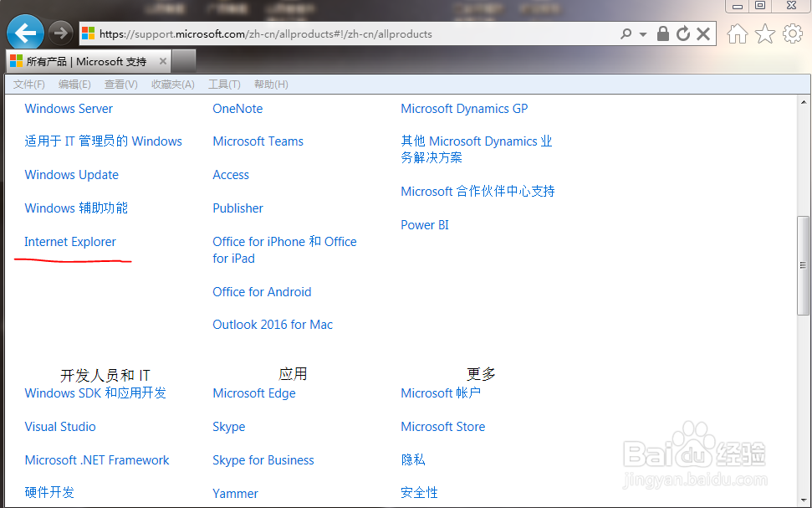Screen dimensions: 812x508
Task: Open the Microsoft Edge link
Action: click(253, 393)
